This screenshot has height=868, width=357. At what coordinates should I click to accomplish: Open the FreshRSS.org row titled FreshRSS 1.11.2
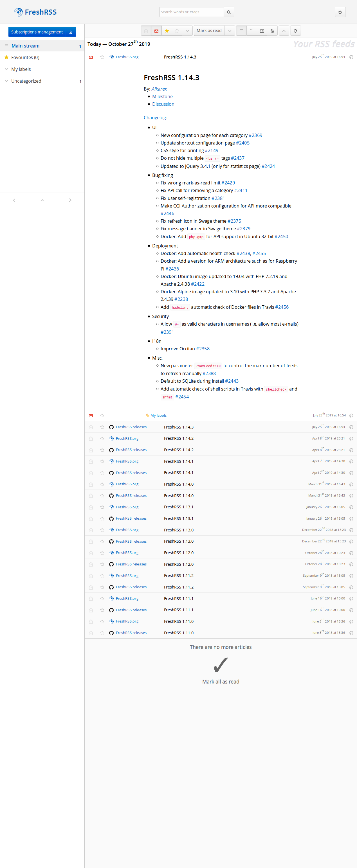pos(179,576)
